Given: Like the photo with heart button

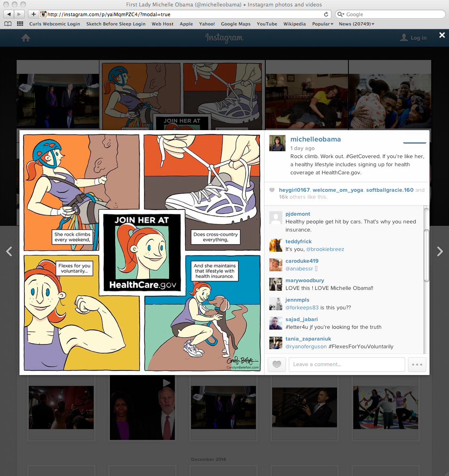Looking at the screenshot, I should [x=277, y=364].
